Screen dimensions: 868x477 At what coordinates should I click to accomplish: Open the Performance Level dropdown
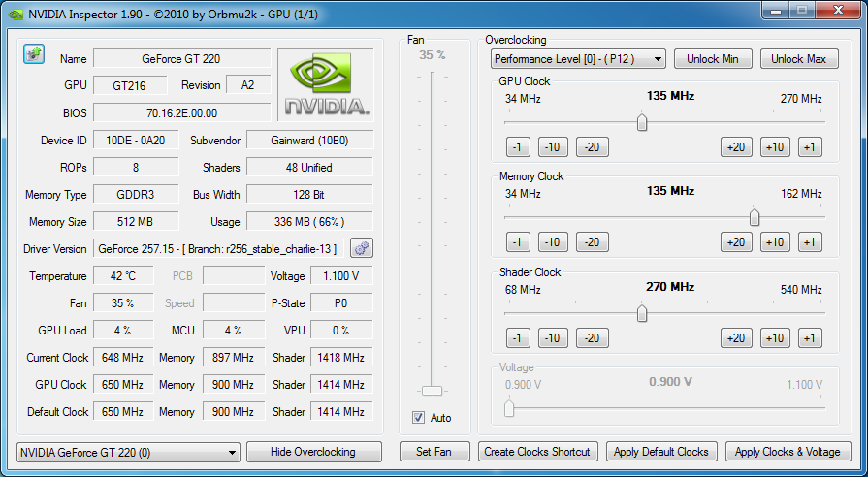578,59
